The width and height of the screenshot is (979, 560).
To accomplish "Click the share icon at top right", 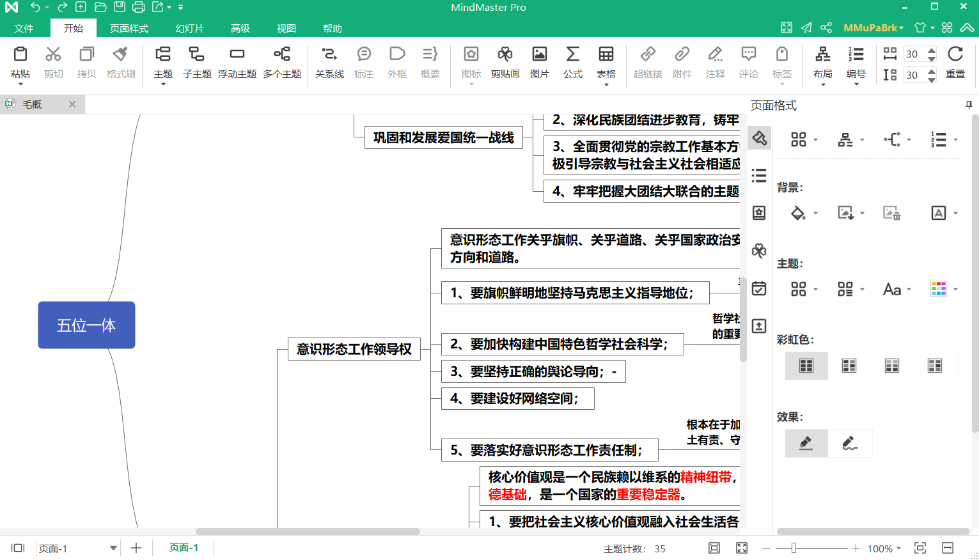I will coord(826,27).
